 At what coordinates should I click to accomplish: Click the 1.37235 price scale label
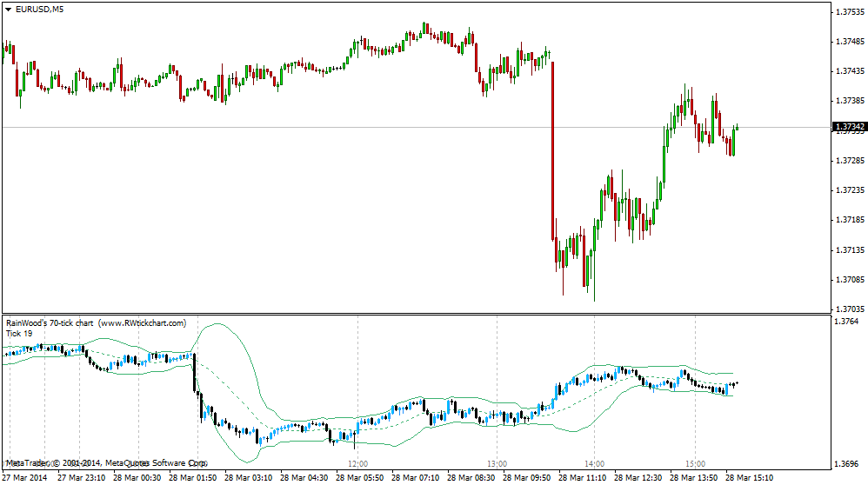click(848, 190)
